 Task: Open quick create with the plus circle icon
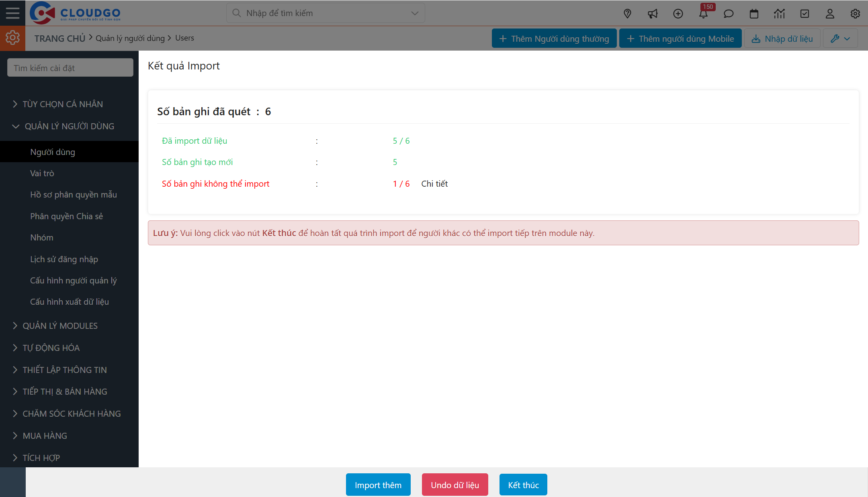tap(678, 13)
